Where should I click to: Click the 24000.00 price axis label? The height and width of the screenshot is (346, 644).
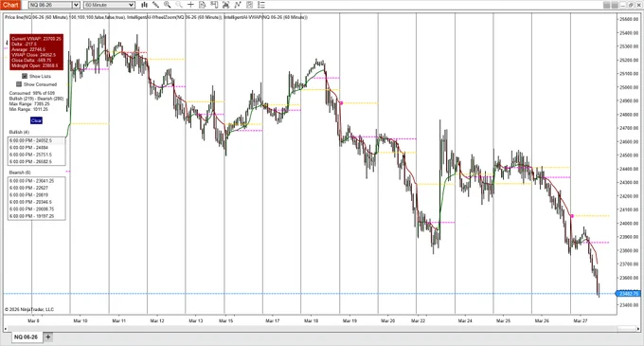[x=629, y=224]
